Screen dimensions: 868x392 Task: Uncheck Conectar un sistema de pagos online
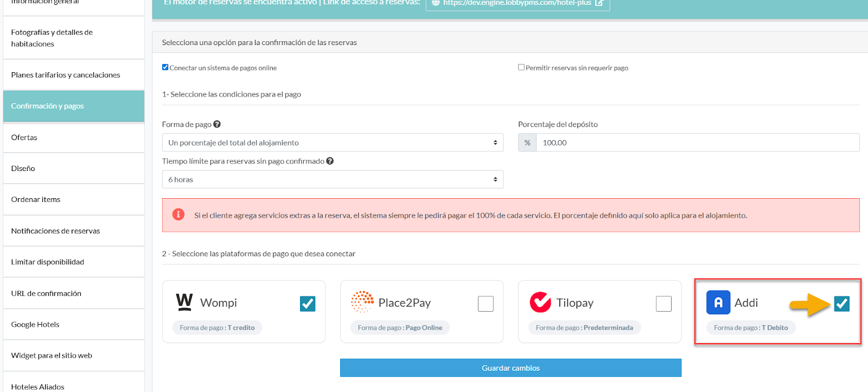click(x=165, y=67)
